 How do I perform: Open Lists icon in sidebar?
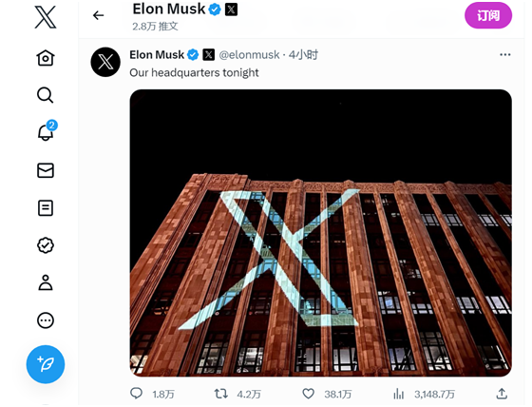46,208
